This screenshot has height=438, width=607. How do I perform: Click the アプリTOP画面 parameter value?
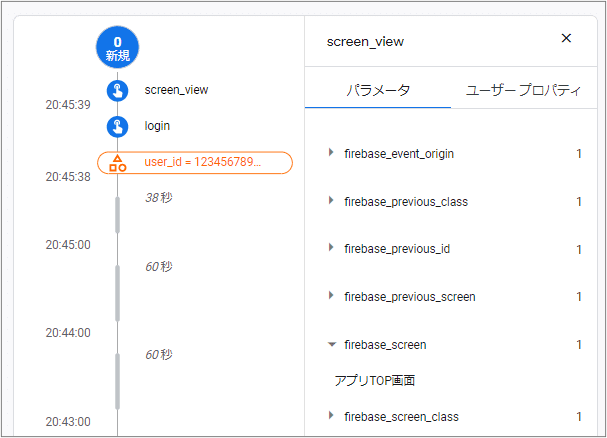375,380
